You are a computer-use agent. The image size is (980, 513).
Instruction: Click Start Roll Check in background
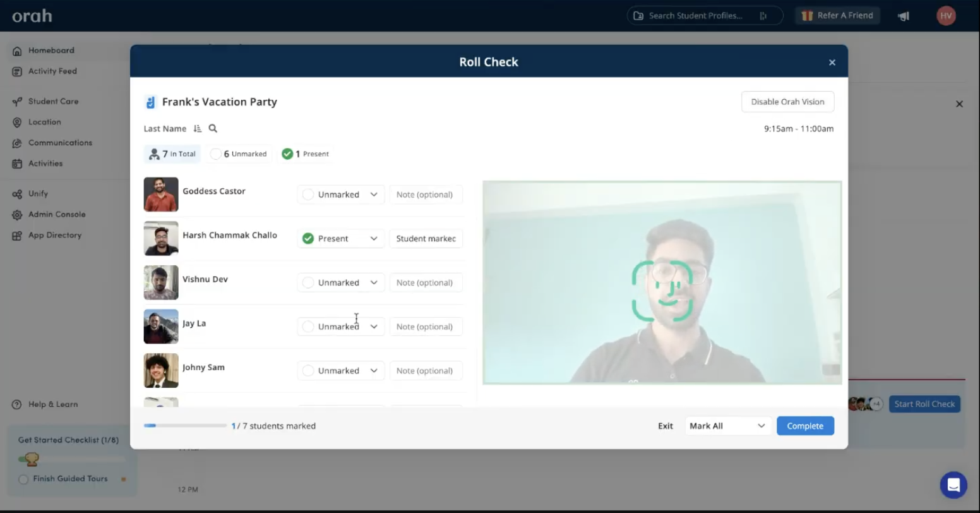click(924, 404)
